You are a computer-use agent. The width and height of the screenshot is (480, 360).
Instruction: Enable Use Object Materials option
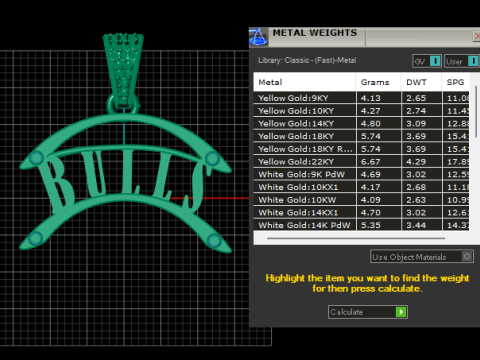(422, 257)
